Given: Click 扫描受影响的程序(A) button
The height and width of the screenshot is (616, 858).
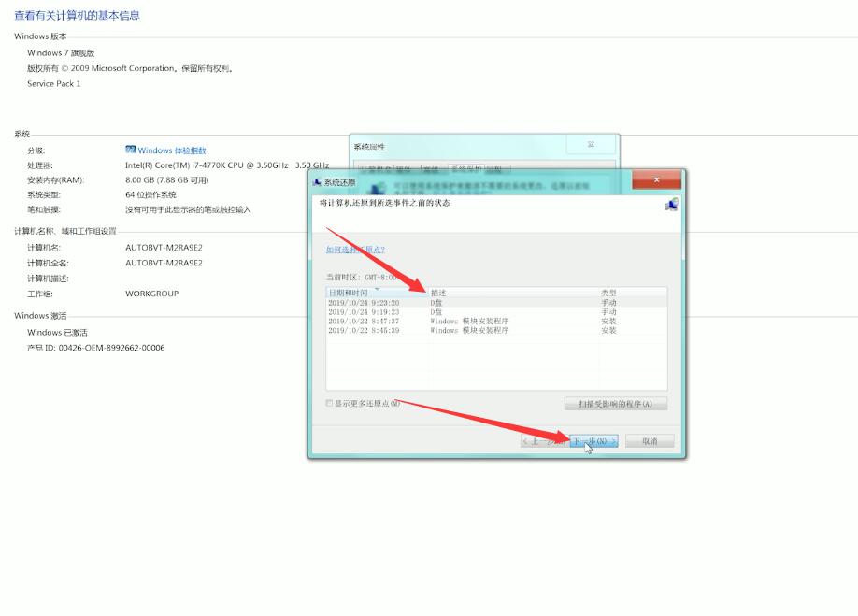Looking at the screenshot, I should click(x=616, y=404).
